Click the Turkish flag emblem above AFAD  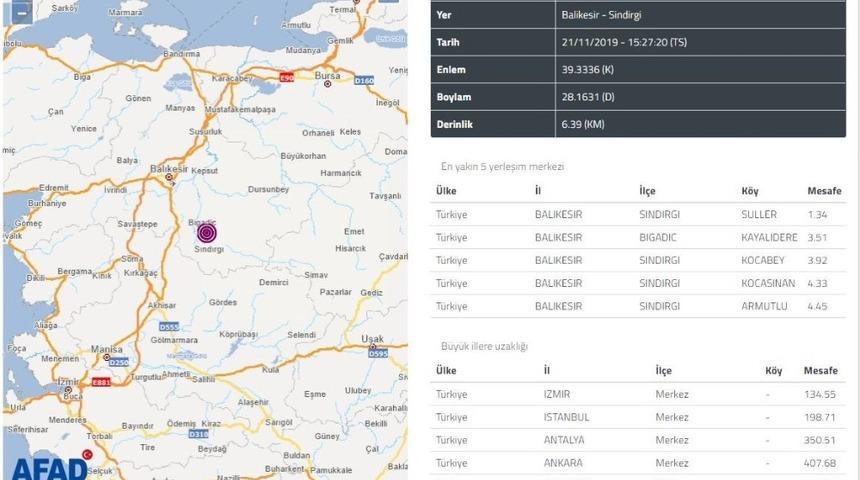pos(87,454)
